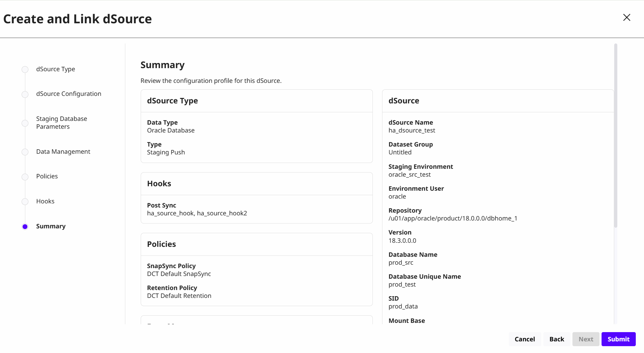Select the 'Oracle Database' data type value
The height and width of the screenshot is (353, 644).
171,130
